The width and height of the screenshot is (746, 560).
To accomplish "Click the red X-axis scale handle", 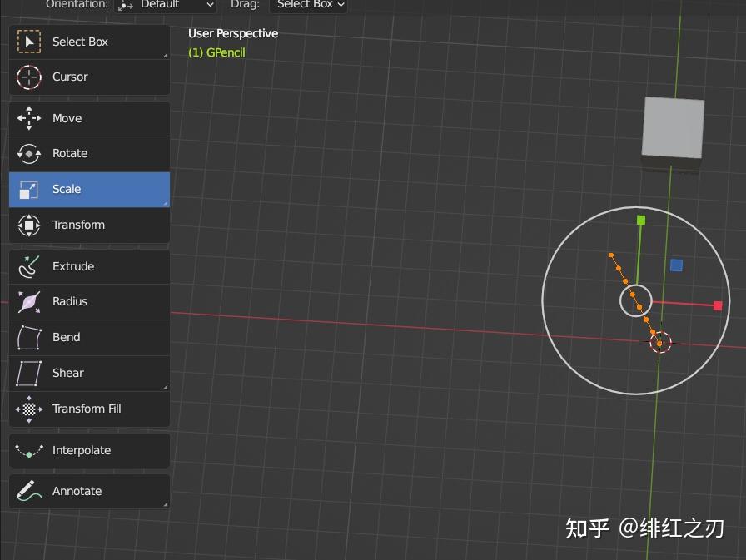I will [x=718, y=305].
